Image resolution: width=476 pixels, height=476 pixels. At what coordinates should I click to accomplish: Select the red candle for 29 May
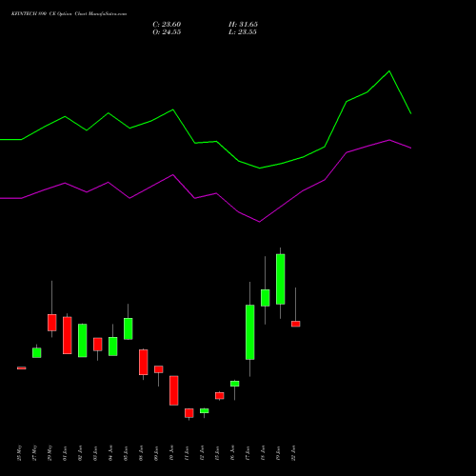click(x=52, y=323)
